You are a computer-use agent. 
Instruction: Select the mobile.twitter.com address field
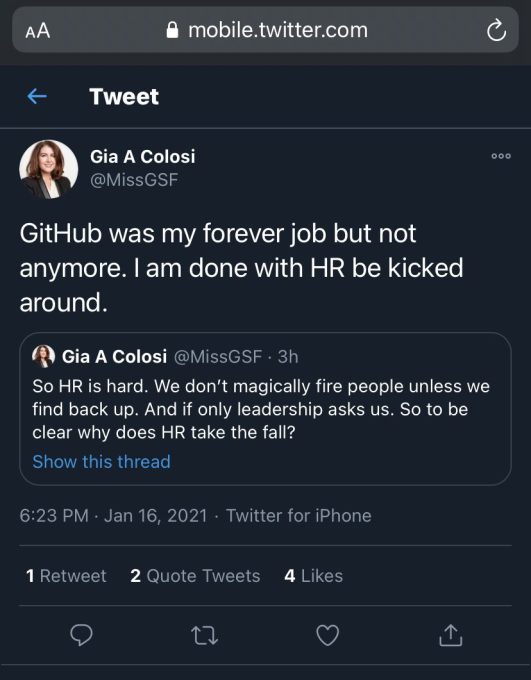coord(266,30)
